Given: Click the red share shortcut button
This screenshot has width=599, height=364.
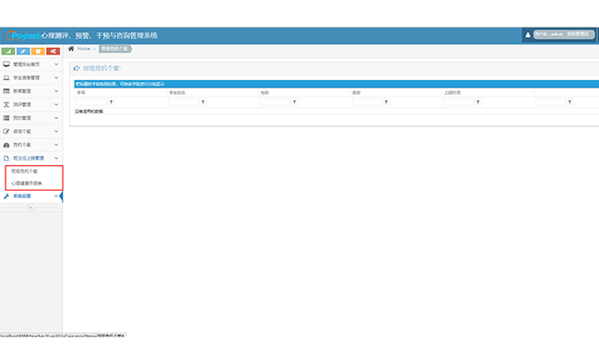Looking at the screenshot, I should (x=53, y=52).
